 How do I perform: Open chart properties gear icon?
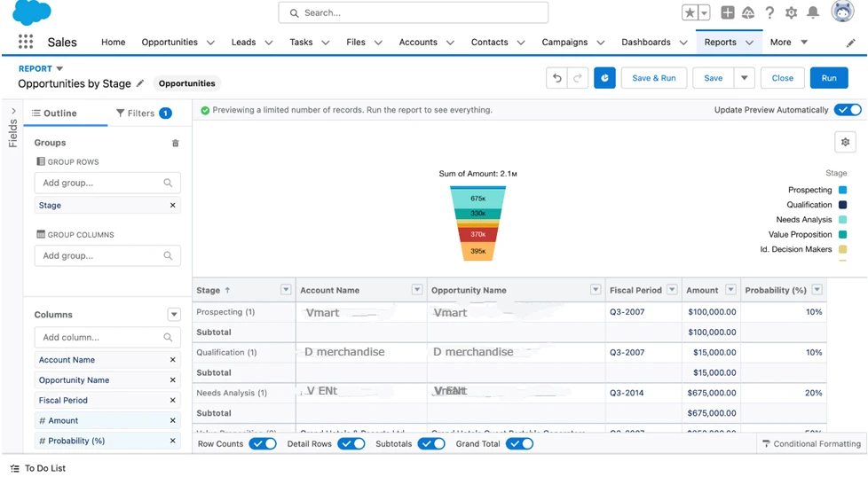(x=845, y=142)
